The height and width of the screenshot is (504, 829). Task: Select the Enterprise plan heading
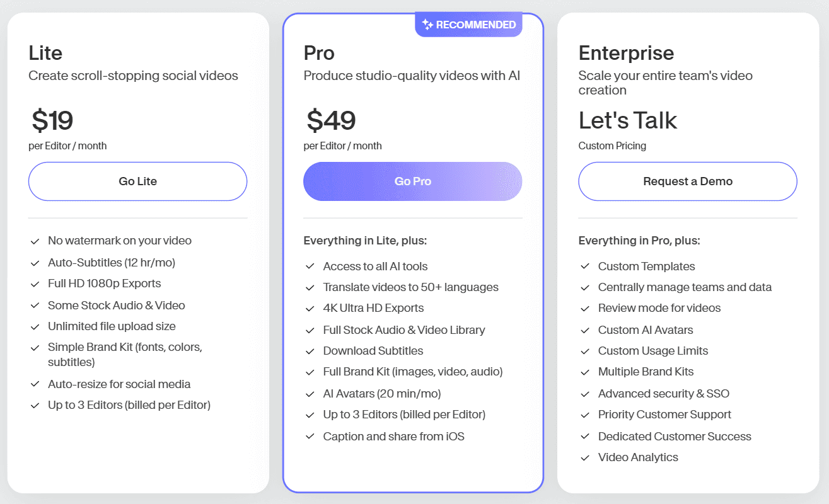[x=626, y=53]
